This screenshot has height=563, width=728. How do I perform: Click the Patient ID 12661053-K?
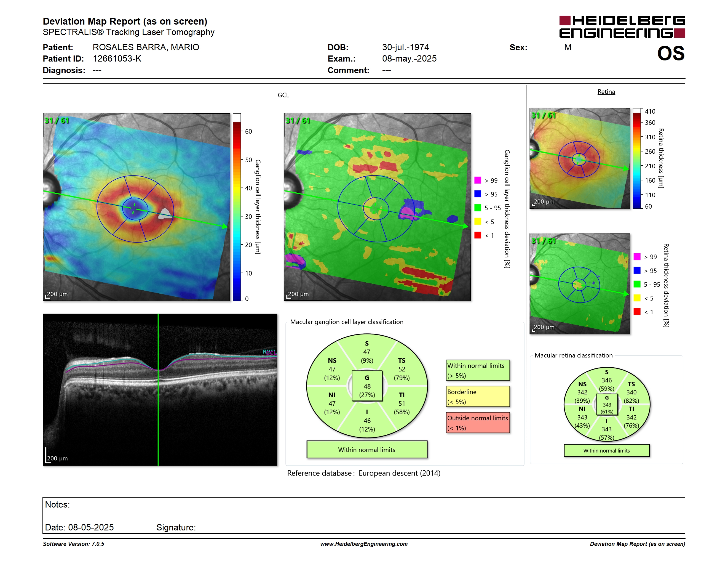tap(117, 59)
